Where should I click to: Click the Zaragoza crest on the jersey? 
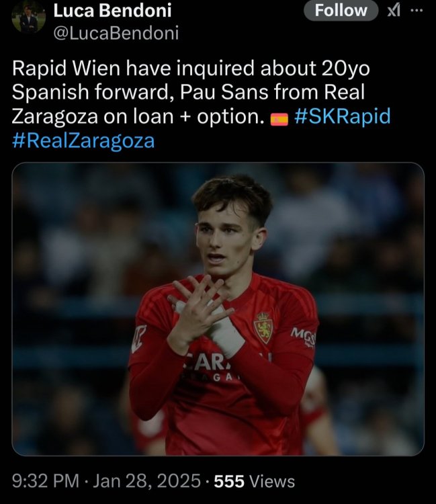click(x=263, y=328)
